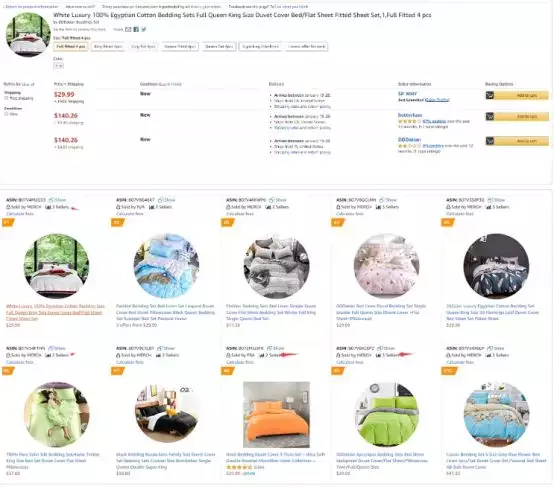
Task: Click the 'Sold by' lock icon on black bedding
Action: (118, 355)
